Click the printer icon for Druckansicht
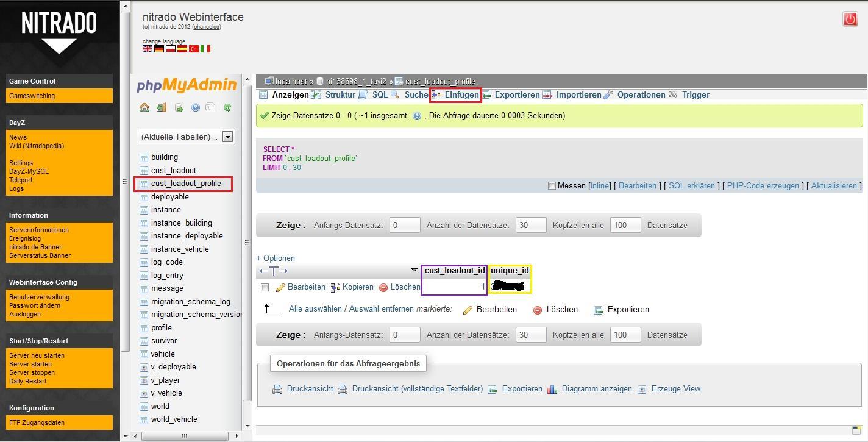Viewport: 868px width, 442px height. pos(277,389)
